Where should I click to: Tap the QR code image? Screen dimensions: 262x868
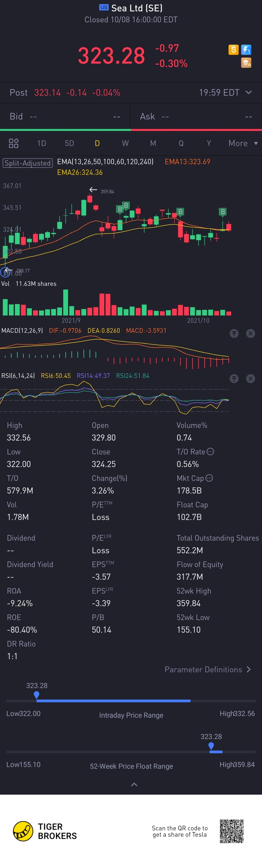click(232, 831)
